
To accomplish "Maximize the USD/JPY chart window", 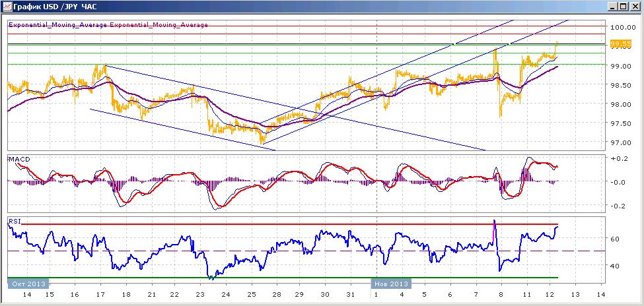I will pyautogui.click(x=624, y=7).
